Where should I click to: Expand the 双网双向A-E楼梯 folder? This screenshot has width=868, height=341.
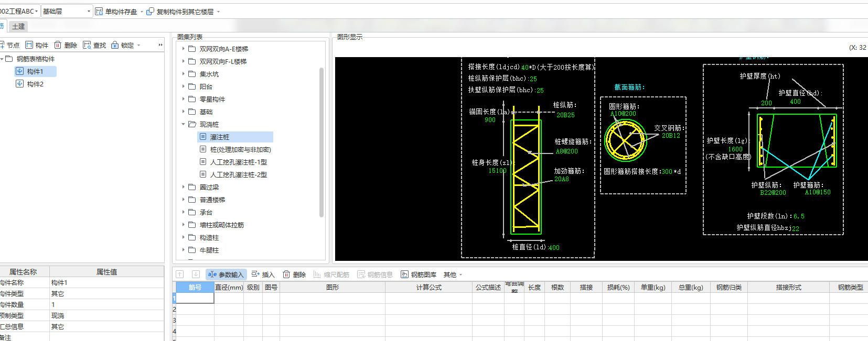pos(183,49)
